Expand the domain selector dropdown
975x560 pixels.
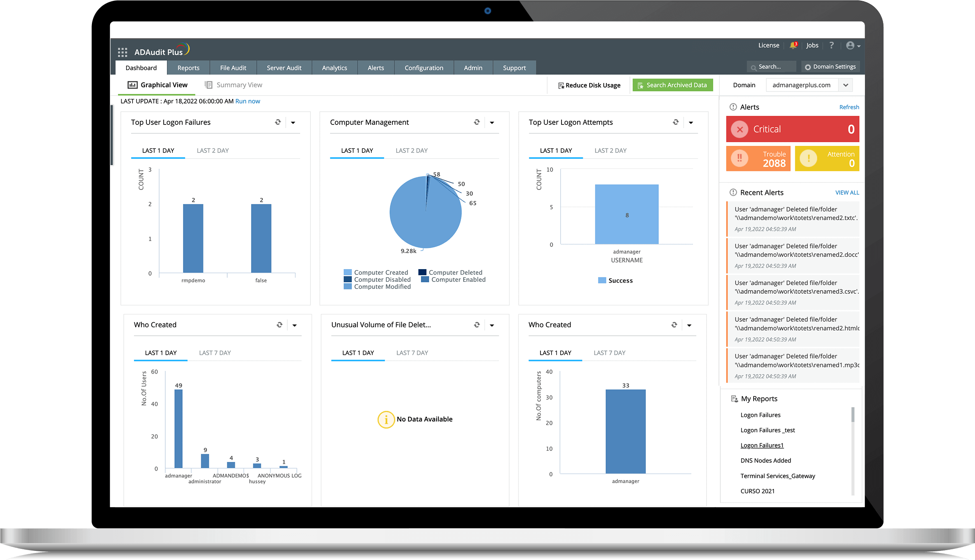(x=846, y=85)
